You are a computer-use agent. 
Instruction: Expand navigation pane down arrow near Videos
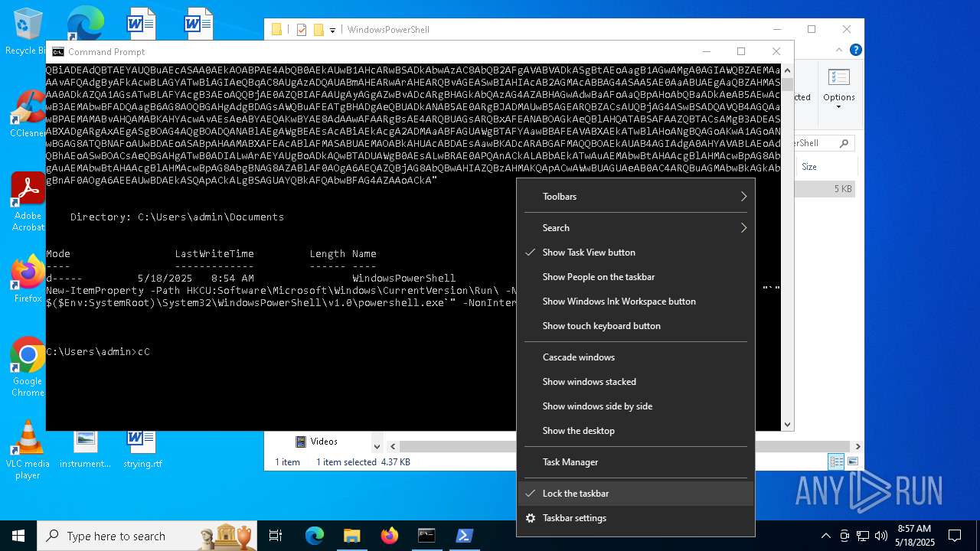pos(377,446)
